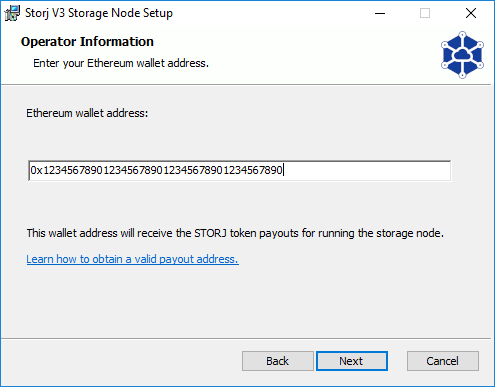The image size is (495, 387).
Task: Minimize the Storj setup window
Action: [x=380, y=13]
